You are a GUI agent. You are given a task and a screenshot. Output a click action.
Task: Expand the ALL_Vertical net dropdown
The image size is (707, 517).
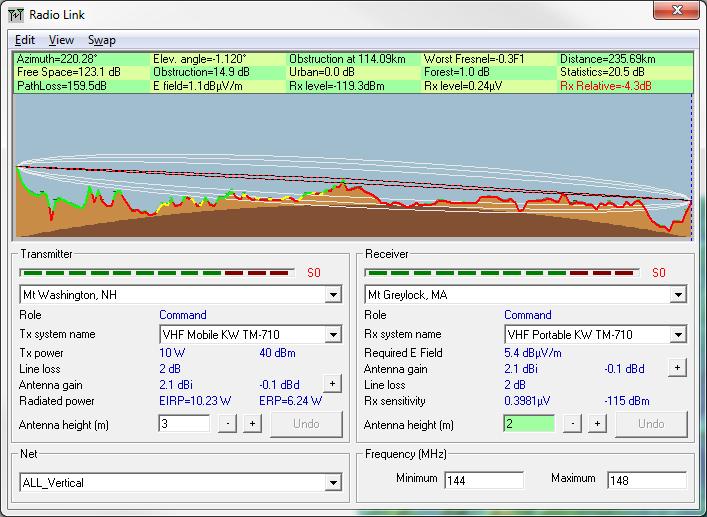click(x=333, y=484)
